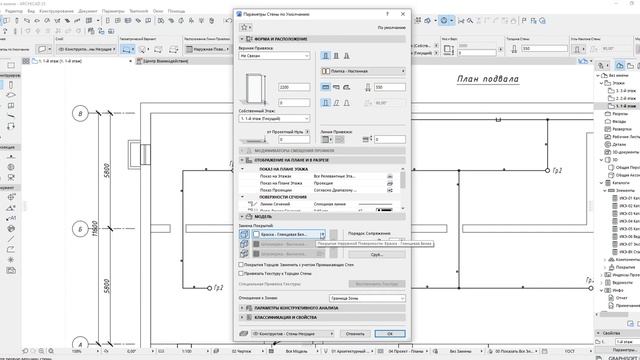
Task: Select slanted wall profile icon
Action: tap(336, 103)
